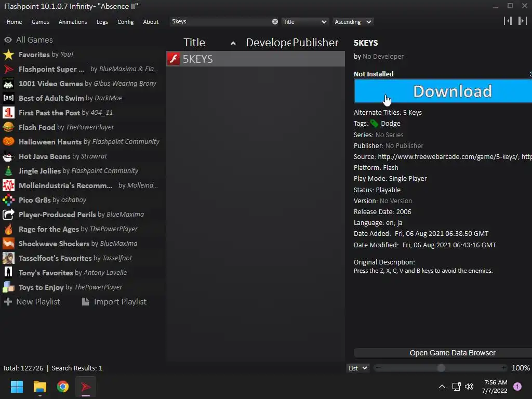This screenshot has width=532, height=399.
Task: Open the List layout dropdown
Action: coord(357,368)
